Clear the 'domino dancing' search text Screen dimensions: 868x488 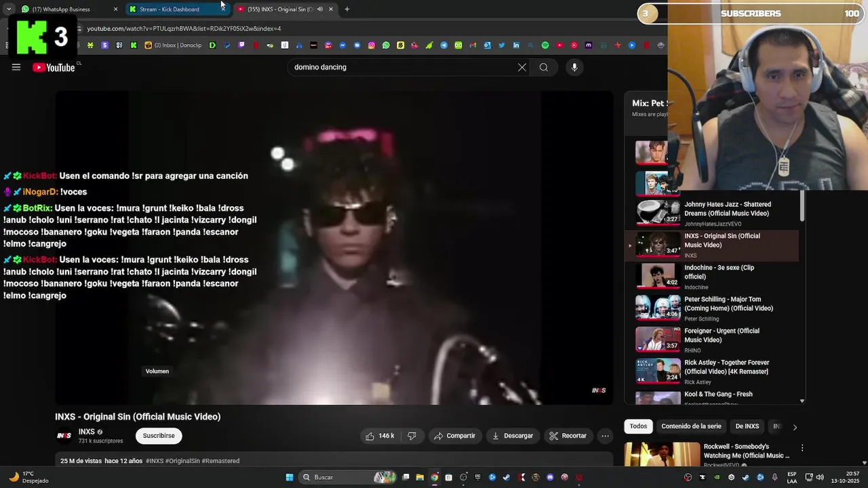[x=522, y=67]
